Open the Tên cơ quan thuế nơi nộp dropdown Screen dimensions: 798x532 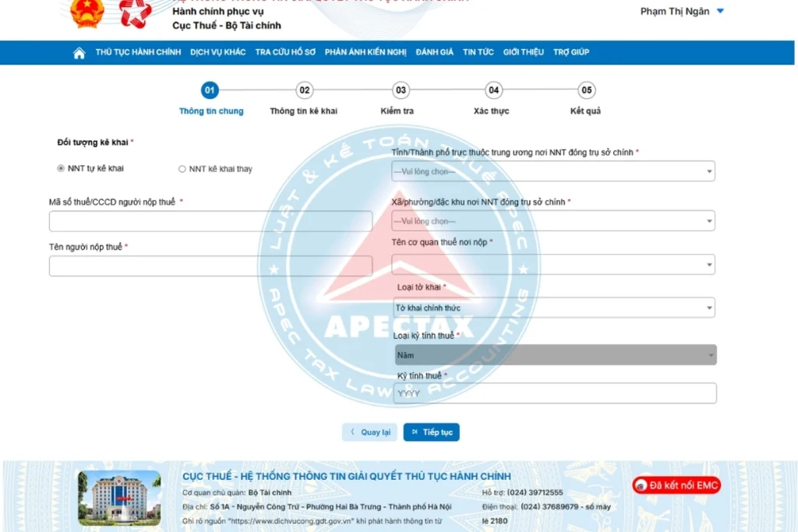click(553, 265)
